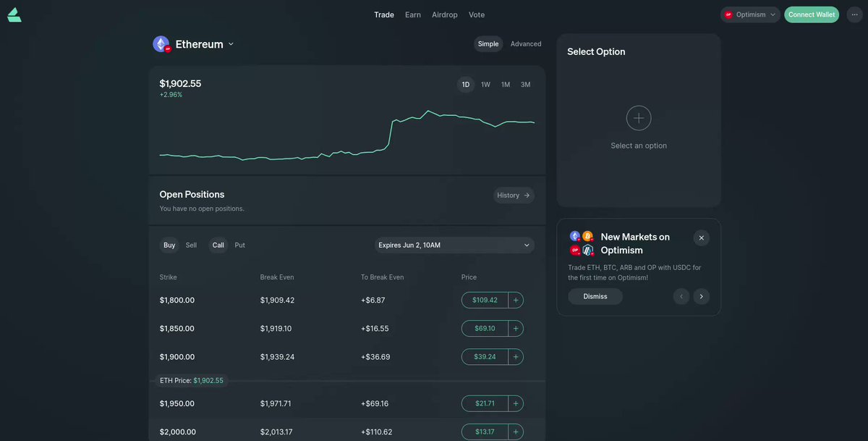Click the $2,013.17 break even value
This screenshot has height=441, width=868.
[276, 432]
